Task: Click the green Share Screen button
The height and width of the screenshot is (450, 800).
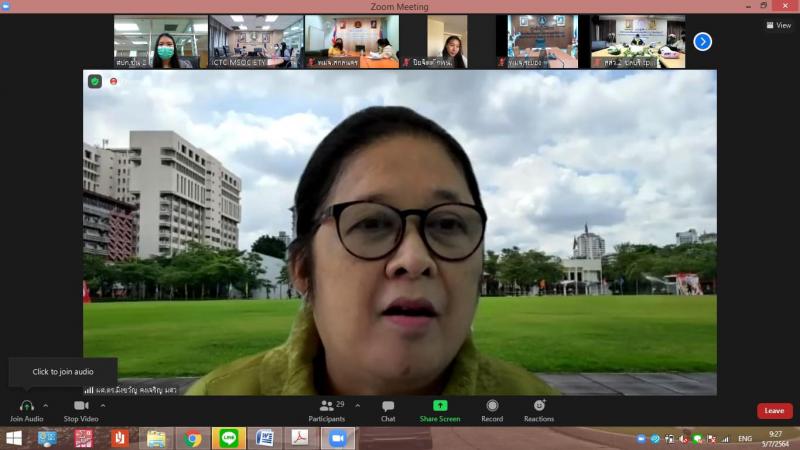Action: (440, 411)
